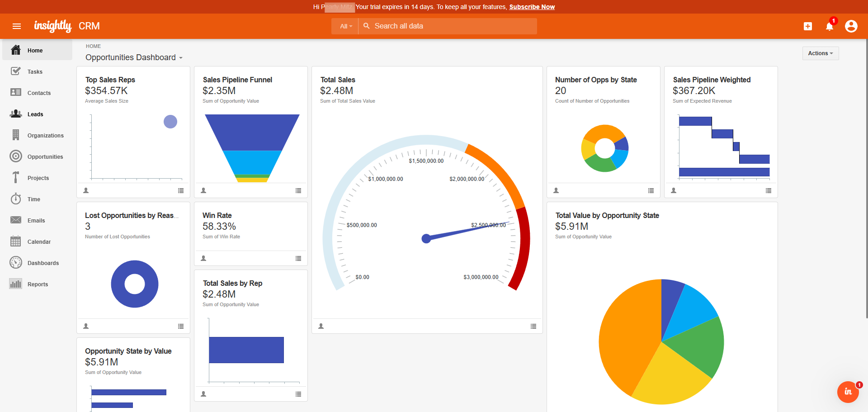
Task: Open the Actions dropdown
Action: [820, 53]
